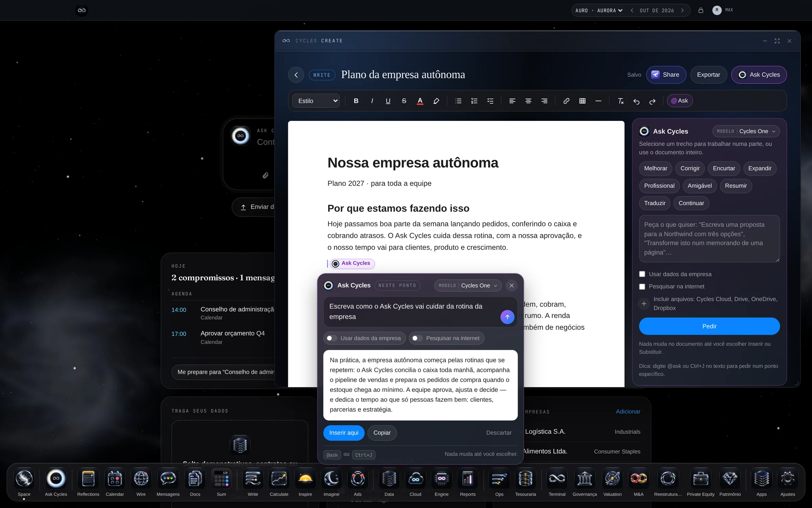Image resolution: width=812 pixels, height=508 pixels.
Task: Click Adicionar in the Empresas card
Action: point(628,411)
